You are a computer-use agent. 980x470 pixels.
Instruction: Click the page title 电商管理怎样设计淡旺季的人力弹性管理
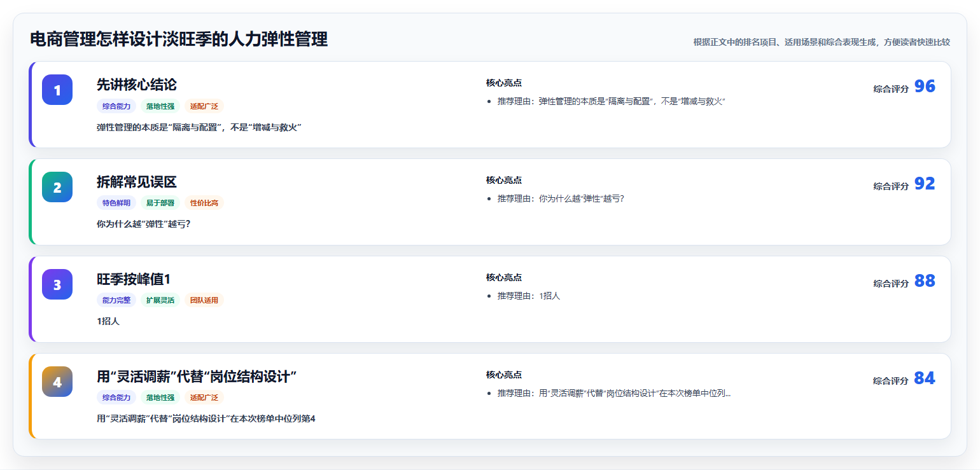[179, 39]
